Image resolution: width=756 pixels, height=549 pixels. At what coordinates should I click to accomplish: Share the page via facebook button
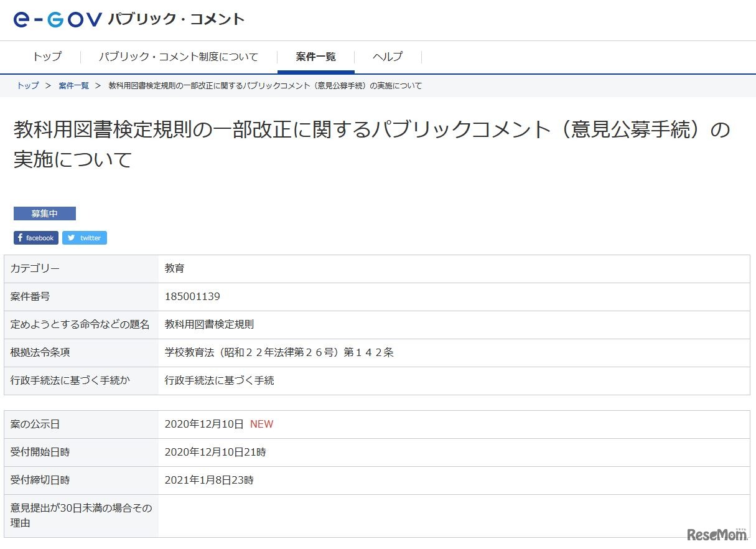click(36, 238)
